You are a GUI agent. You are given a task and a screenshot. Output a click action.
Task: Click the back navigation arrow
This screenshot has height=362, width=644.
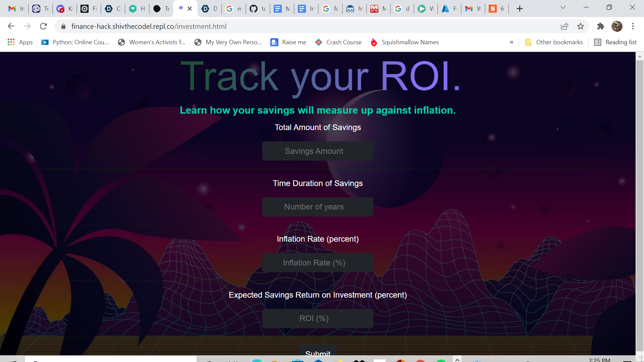(x=11, y=26)
